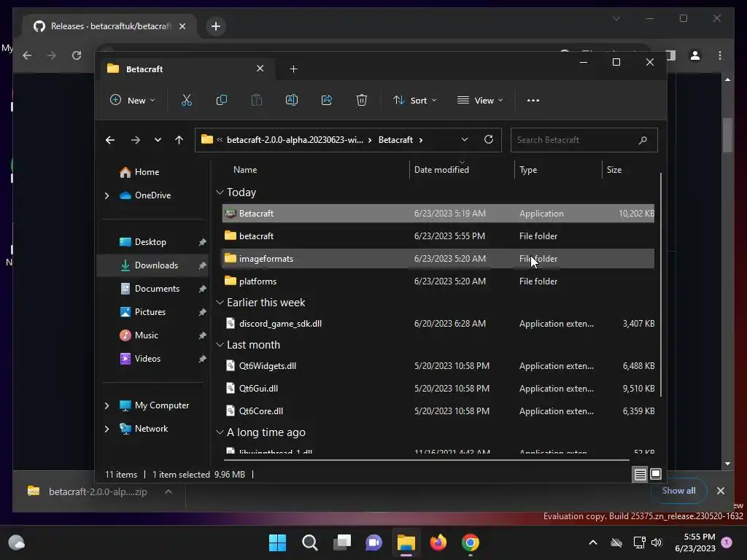
Task: Open taskbar Search
Action: click(309, 542)
